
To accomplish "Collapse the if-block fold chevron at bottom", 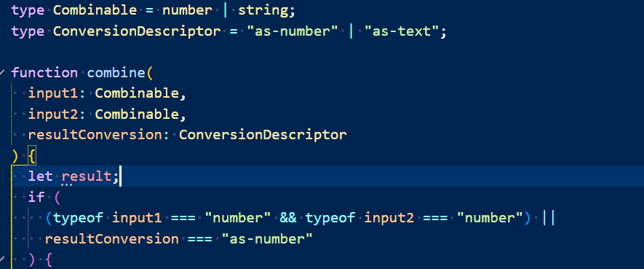I will [x=2, y=259].
